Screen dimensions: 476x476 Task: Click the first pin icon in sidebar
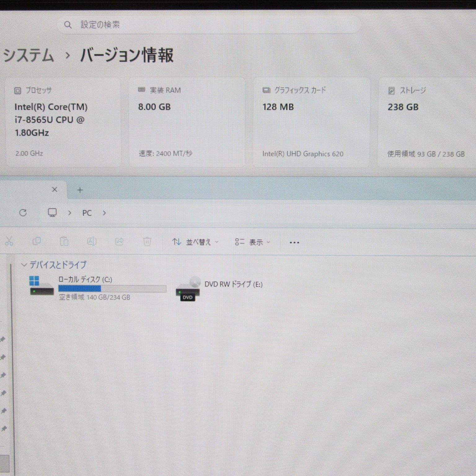tap(3, 339)
